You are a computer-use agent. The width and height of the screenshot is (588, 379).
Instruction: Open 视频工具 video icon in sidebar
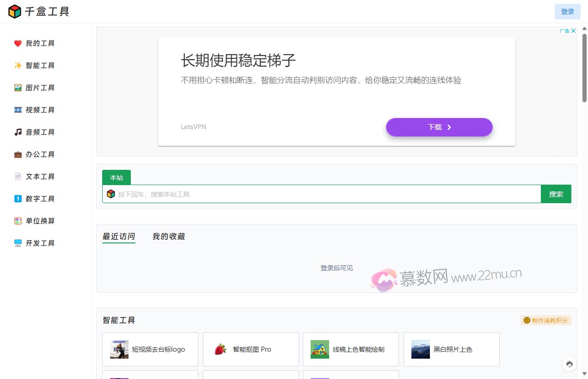18,110
